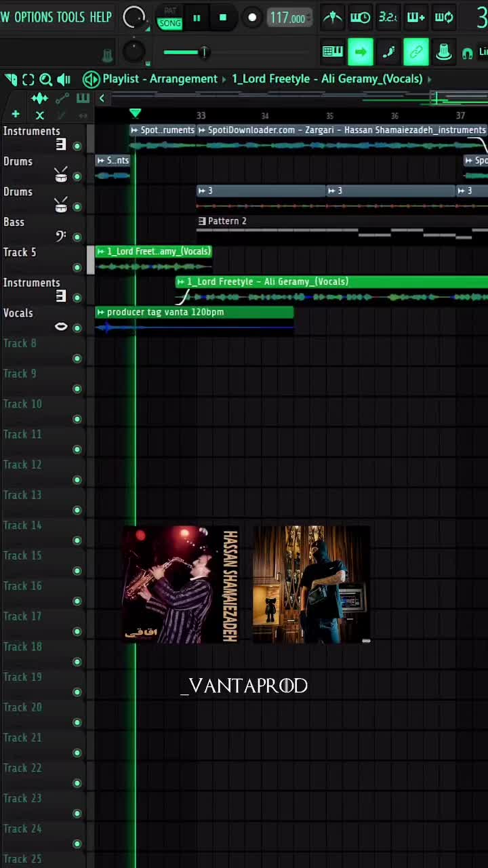
Task: Open menu of producer tag vanta 120bpm clip
Action: [101, 312]
